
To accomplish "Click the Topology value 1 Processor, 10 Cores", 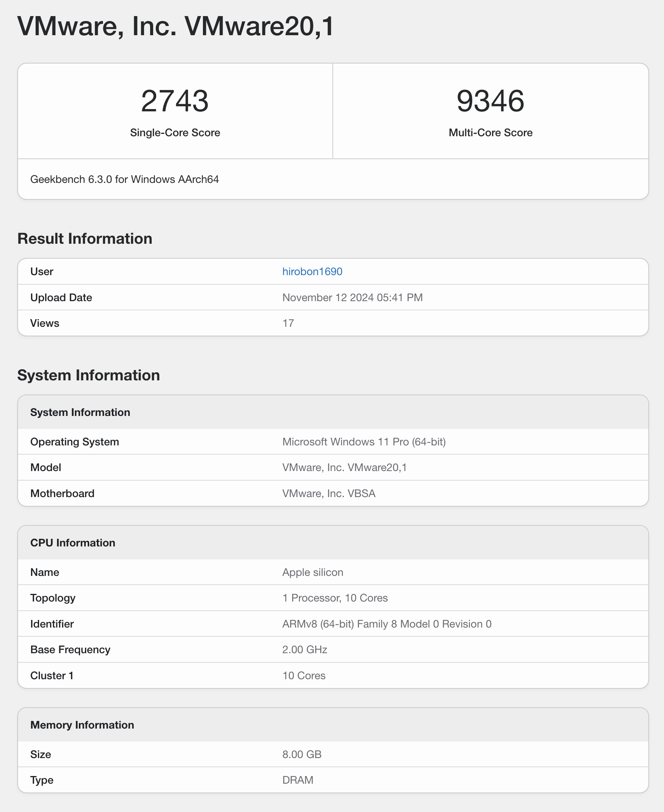I will point(335,598).
